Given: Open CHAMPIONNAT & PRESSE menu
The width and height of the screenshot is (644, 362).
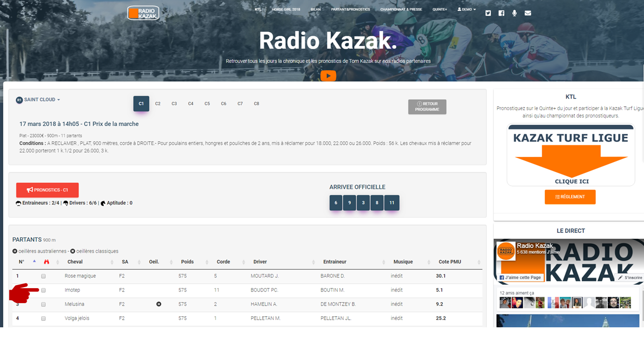Looking at the screenshot, I should point(401,9).
